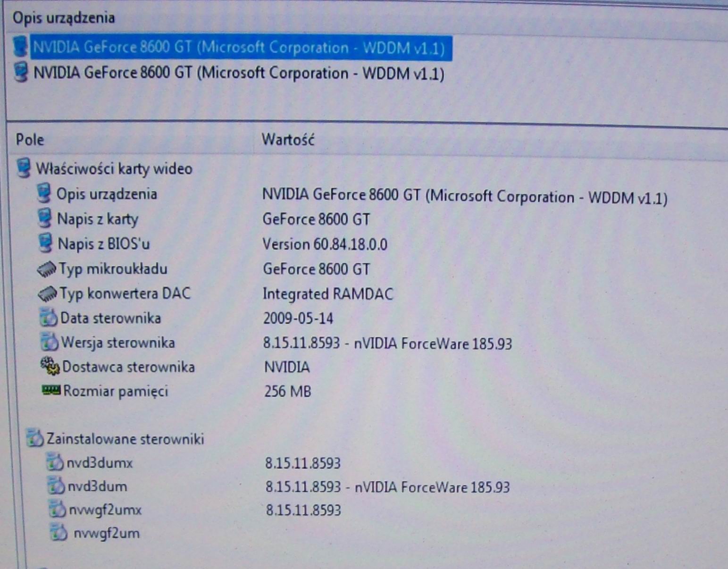Click the Typ konwertera DAC chip icon
The width and height of the screenshot is (728, 569).
click(x=48, y=294)
